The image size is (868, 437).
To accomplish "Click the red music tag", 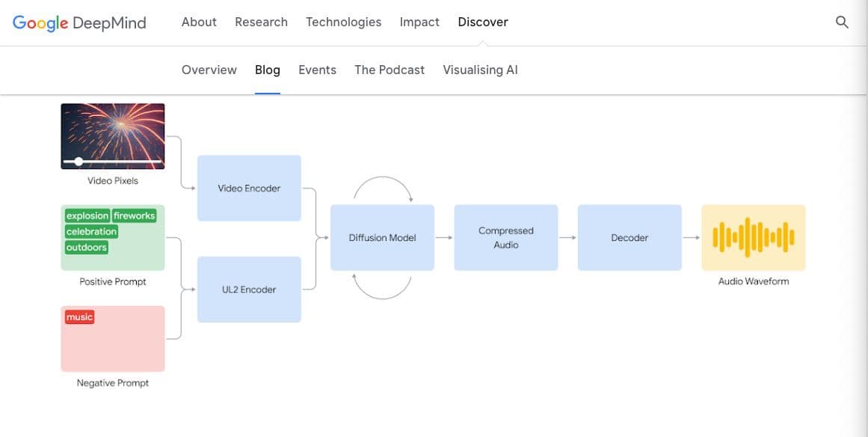I will tap(79, 317).
